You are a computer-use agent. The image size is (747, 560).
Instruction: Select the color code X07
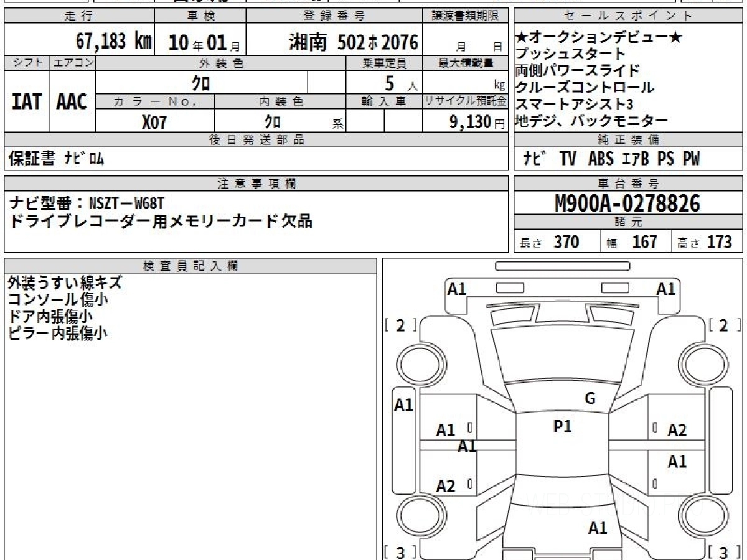(x=154, y=121)
